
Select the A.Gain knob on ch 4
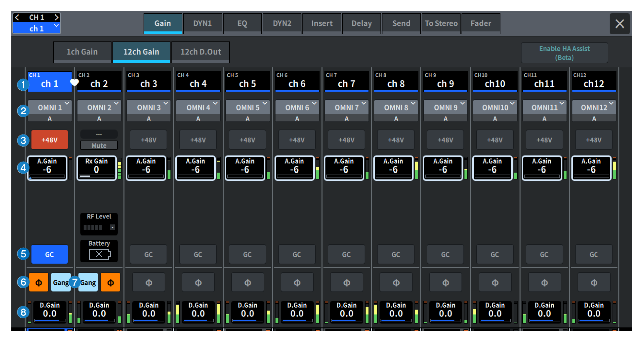click(195, 168)
